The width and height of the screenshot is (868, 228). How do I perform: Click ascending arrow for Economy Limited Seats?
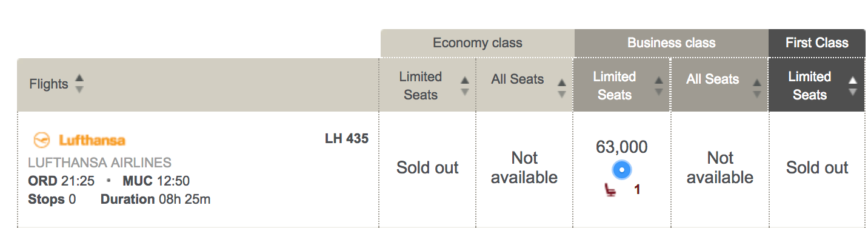tap(464, 81)
